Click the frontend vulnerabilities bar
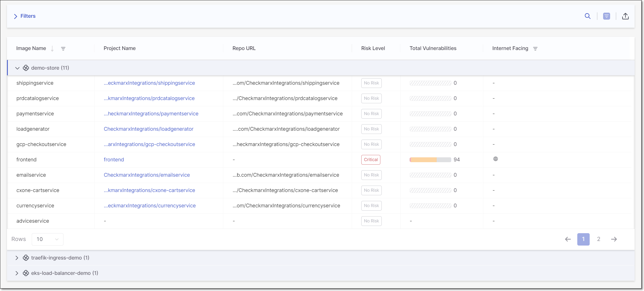The image size is (644, 291). click(x=430, y=160)
